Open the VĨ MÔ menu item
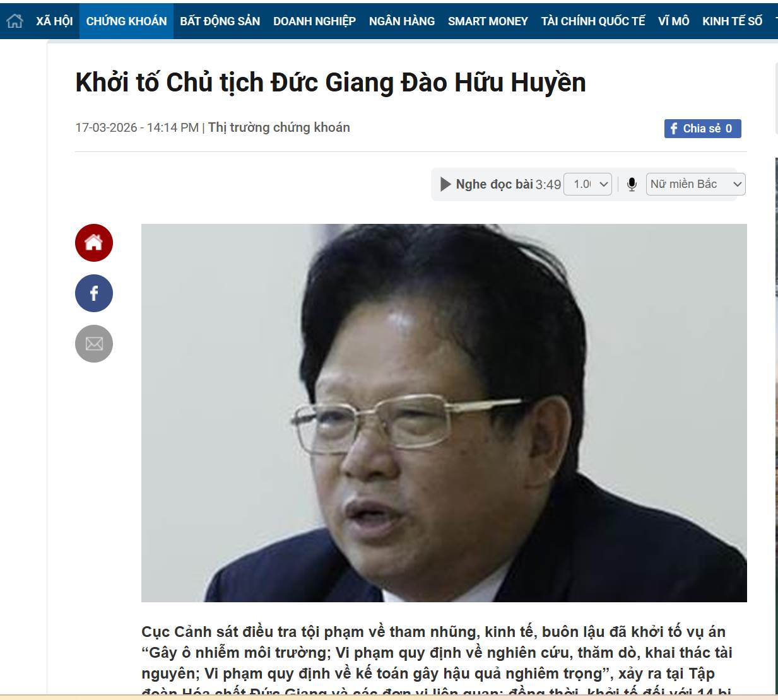The image size is (778, 700). (674, 21)
